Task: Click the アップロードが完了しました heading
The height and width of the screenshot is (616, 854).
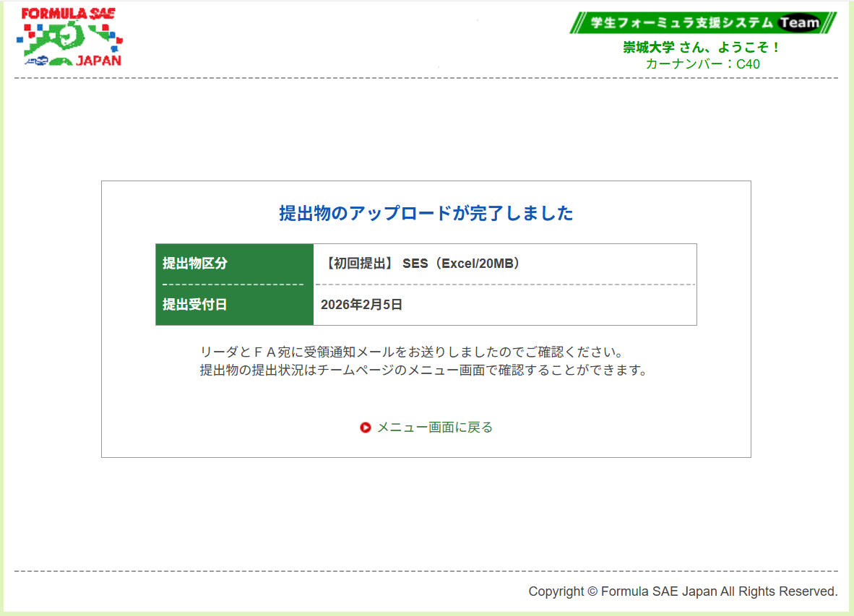Action: [x=426, y=214]
